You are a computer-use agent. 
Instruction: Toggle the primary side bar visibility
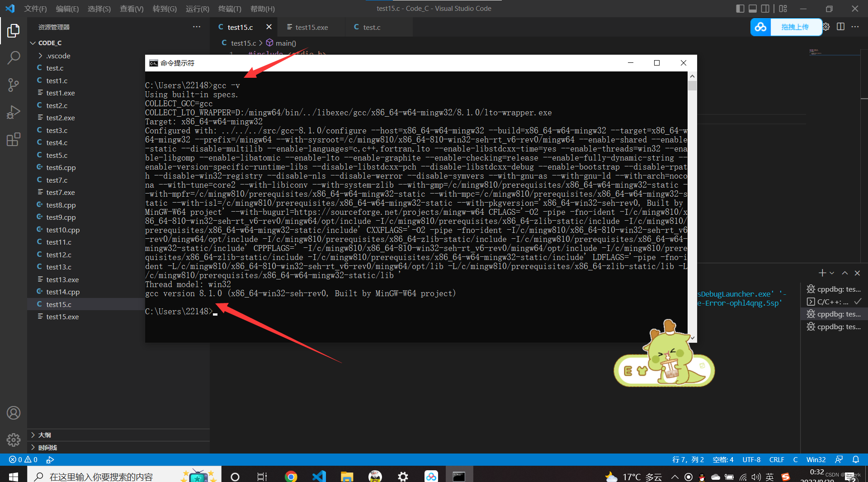click(x=740, y=9)
